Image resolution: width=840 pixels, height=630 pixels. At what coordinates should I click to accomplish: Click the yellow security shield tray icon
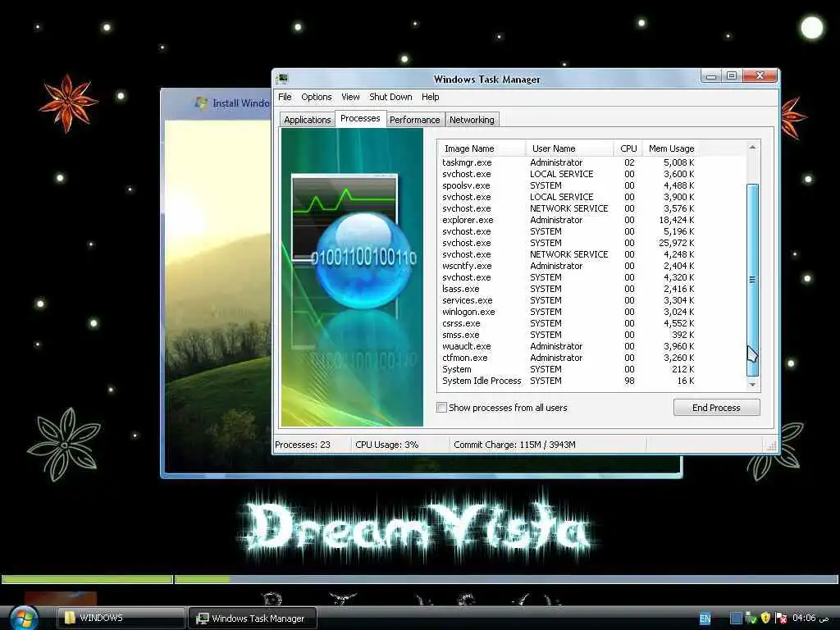(x=765, y=619)
